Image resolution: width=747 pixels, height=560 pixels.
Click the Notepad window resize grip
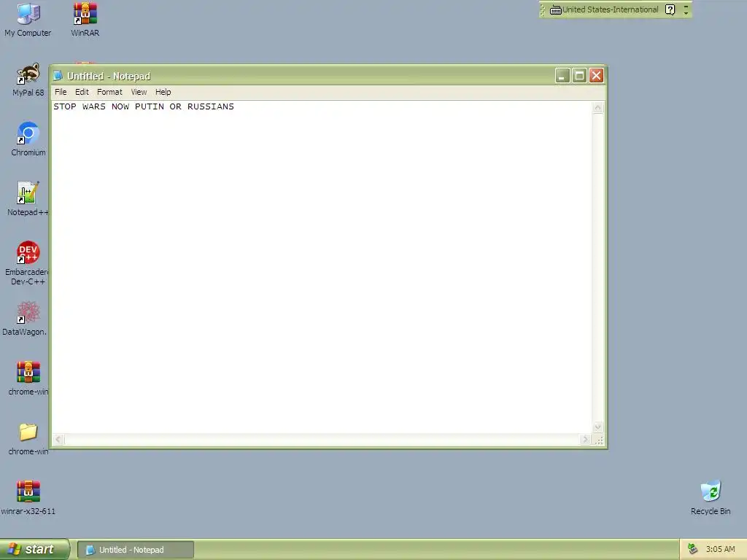599,440
